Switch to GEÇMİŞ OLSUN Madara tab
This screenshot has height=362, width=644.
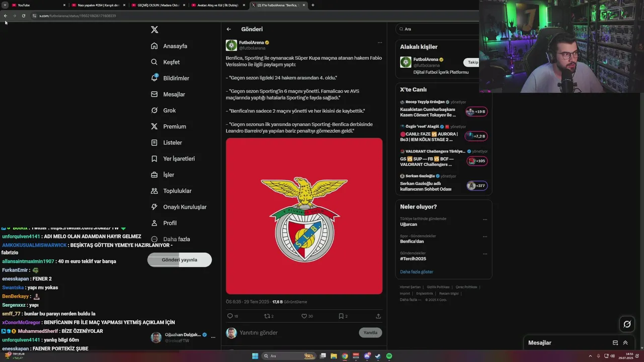(x=158, y=5)
